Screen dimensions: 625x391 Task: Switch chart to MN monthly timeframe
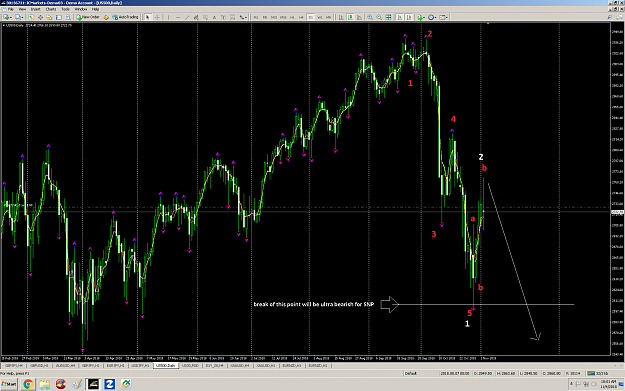coord(328,17)
